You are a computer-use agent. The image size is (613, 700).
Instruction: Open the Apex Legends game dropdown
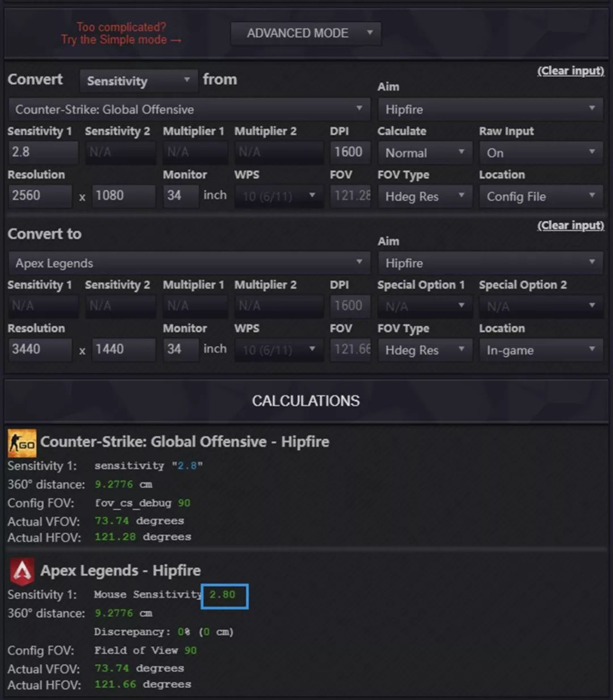click(189, 263)
